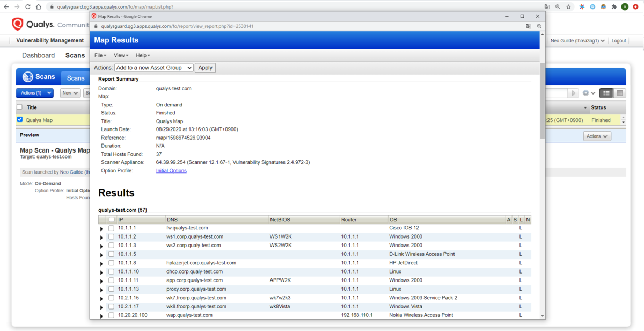The height and width of the screenshot is (331, 644).
Task: Switch Scans list to calendar view
Action: pyautogui.click(x=619, y=93)
